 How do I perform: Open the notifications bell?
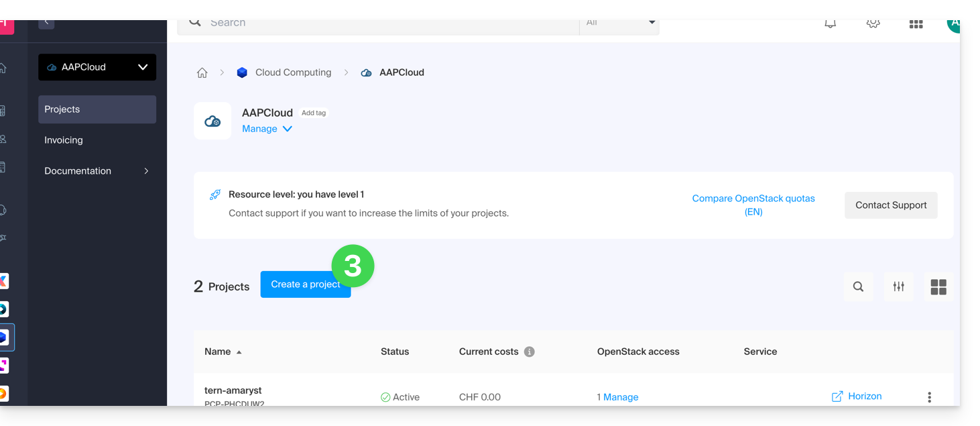coord(830,24)
